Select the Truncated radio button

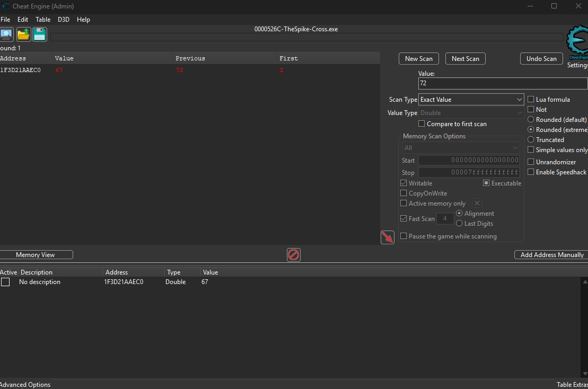point(531,140)
